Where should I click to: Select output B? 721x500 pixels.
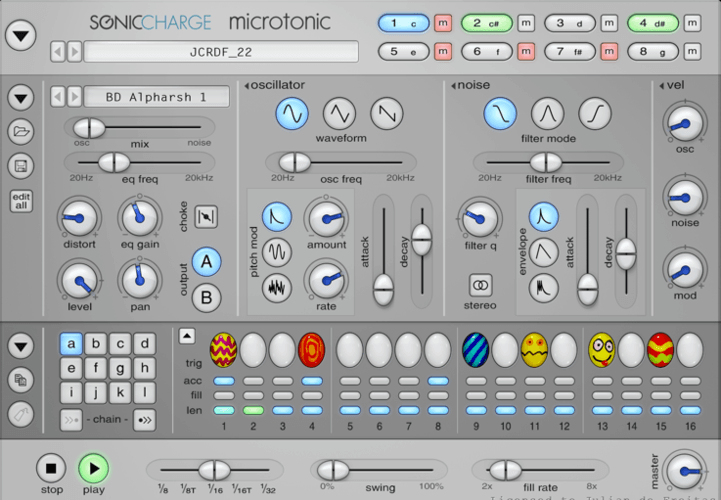coord(206,298)
